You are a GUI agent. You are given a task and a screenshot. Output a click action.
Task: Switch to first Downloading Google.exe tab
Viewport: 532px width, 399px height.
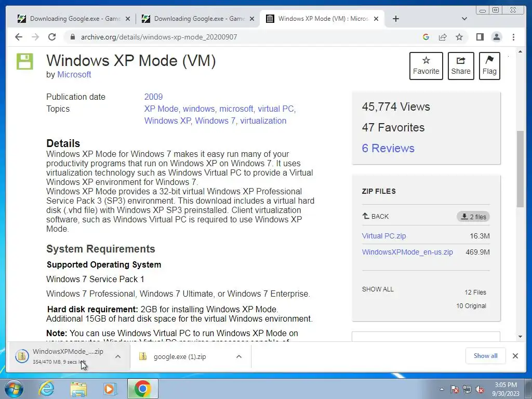70,19
